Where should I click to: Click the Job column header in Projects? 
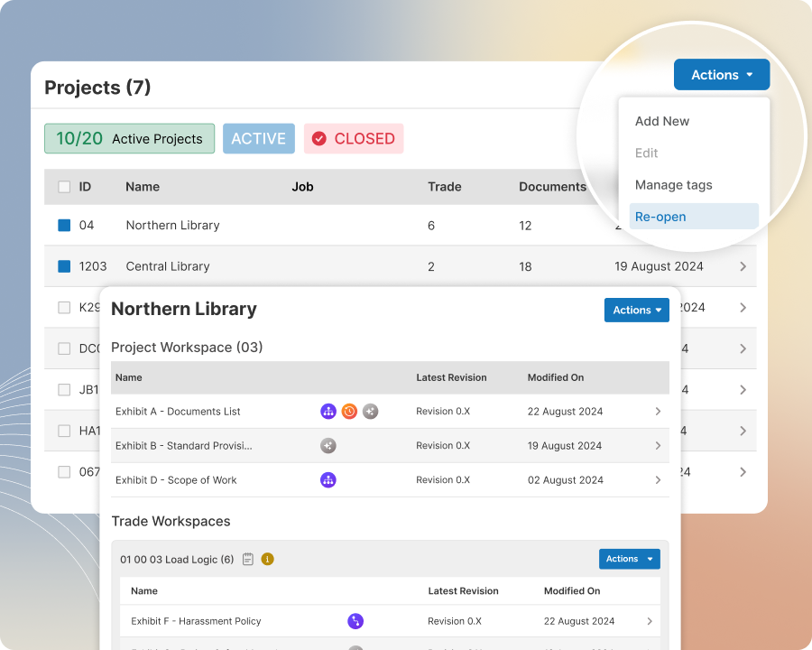point(302,187)
